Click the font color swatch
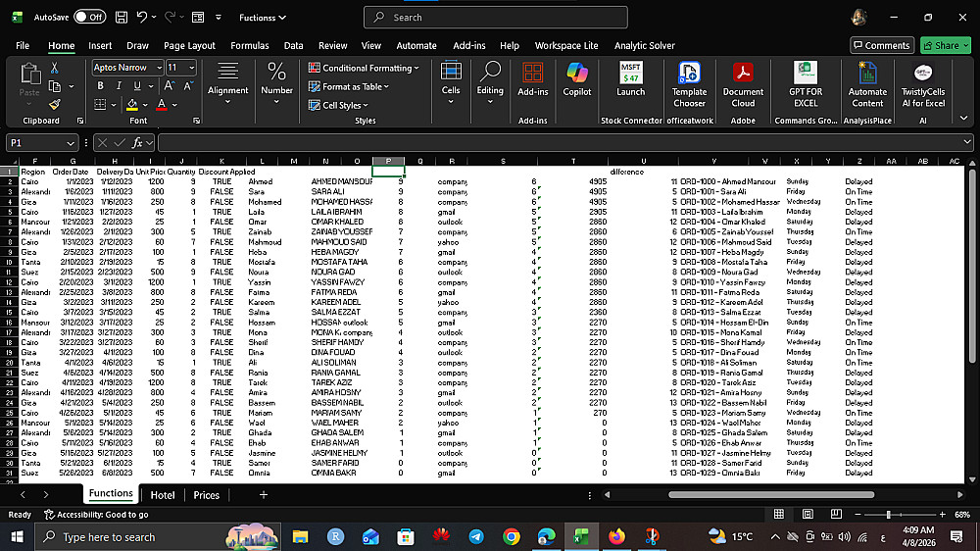Screen dimensions: 980x551 point(162,105)
